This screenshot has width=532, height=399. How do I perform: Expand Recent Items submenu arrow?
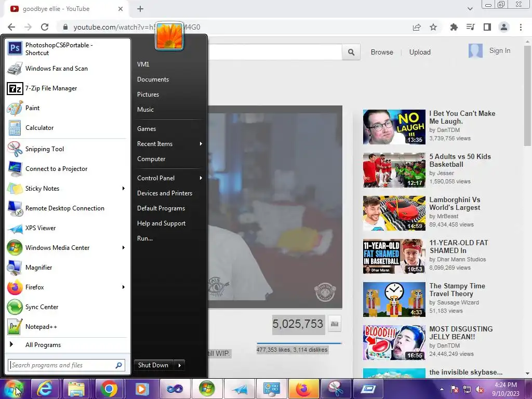point(201,144)
